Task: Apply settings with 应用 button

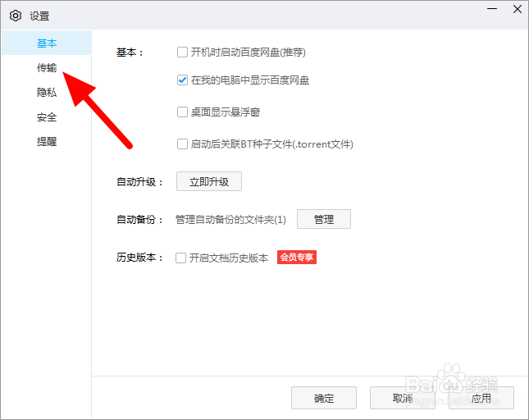Action: pyautogui.click(x=481, y=398)
